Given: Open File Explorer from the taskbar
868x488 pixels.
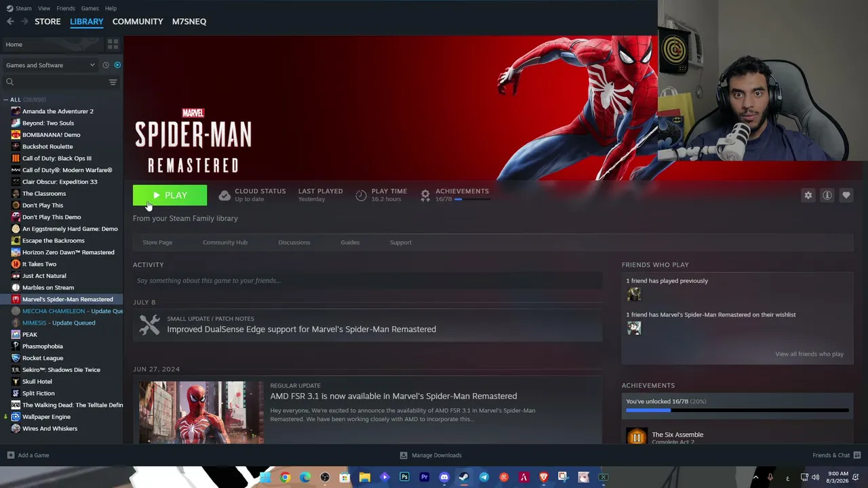Looking at the screenshot, I should coord(364,477).
